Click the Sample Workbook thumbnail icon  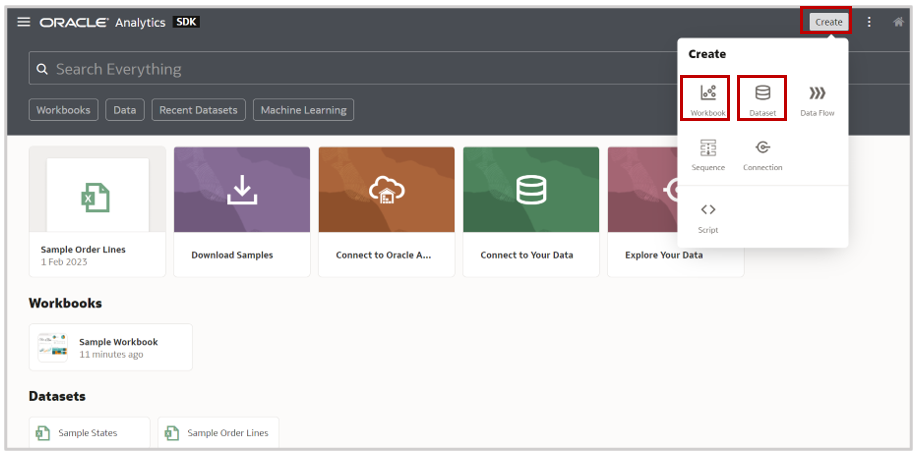[x=53, y=347]
